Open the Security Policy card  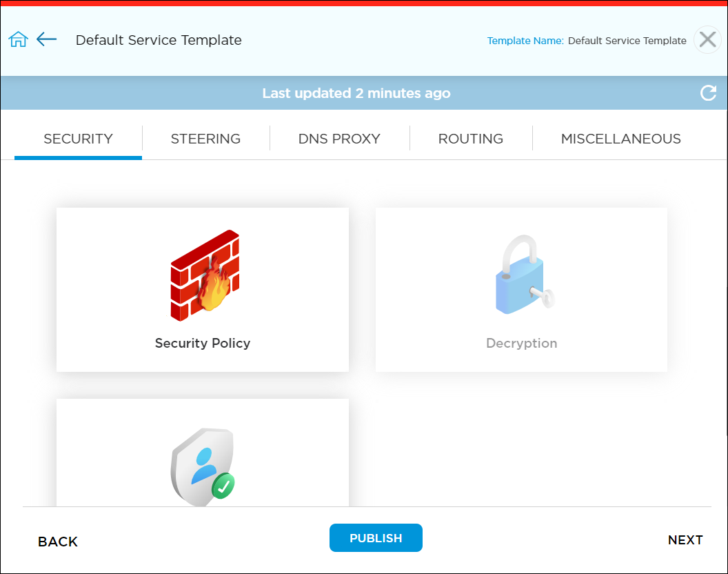click(202, 290)
